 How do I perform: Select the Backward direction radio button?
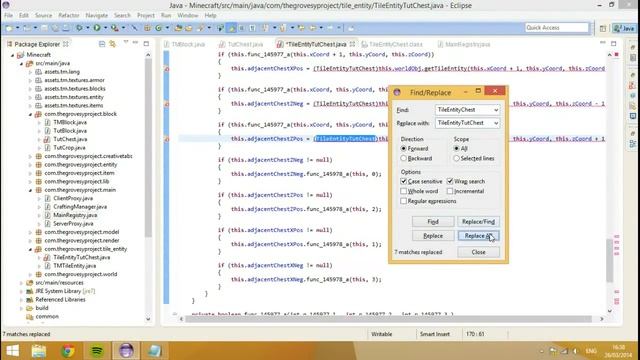[x=404, y=158]
